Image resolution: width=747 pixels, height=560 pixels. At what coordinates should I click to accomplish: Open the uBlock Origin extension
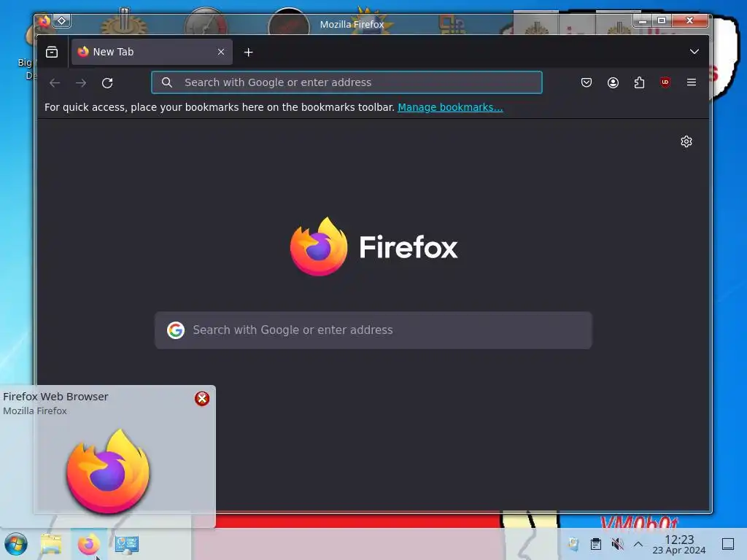pyautogui.click(x=665, y=82)
